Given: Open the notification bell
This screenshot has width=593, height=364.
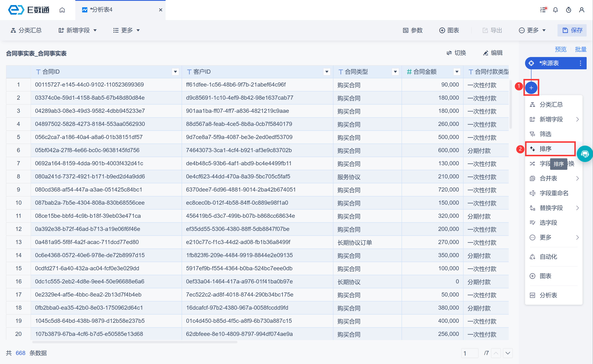Looking at the screenshot, I should pos(555,10).
